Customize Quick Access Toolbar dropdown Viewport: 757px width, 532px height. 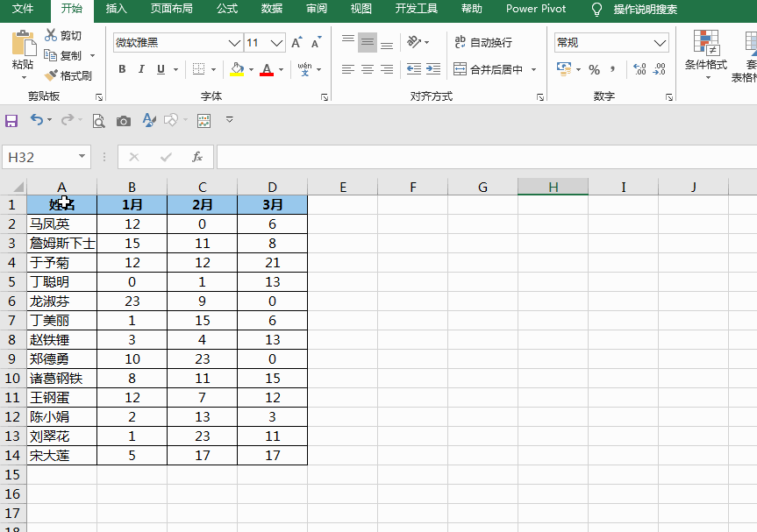tap(229, 119)
